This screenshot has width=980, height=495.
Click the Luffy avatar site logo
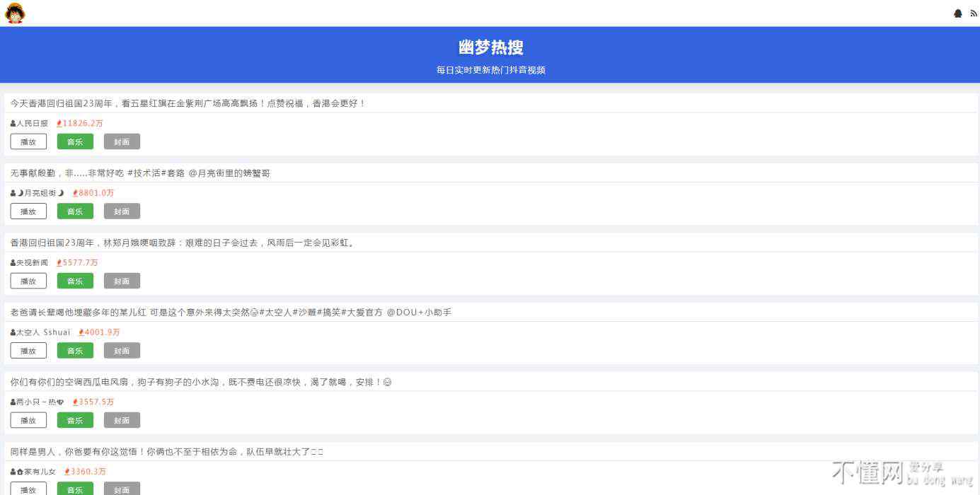tap(15, 13)
